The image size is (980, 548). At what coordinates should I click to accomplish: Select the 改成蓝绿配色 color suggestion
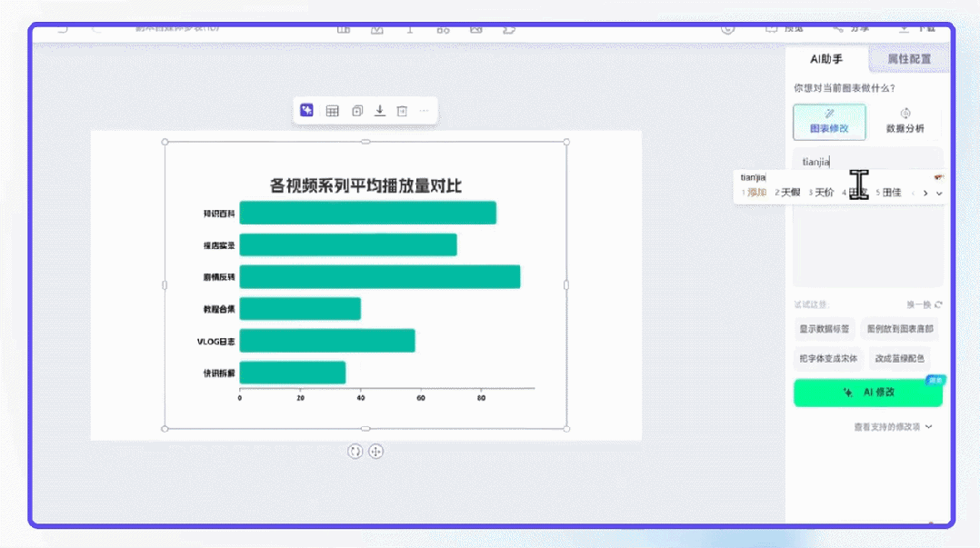pos(899,358)
